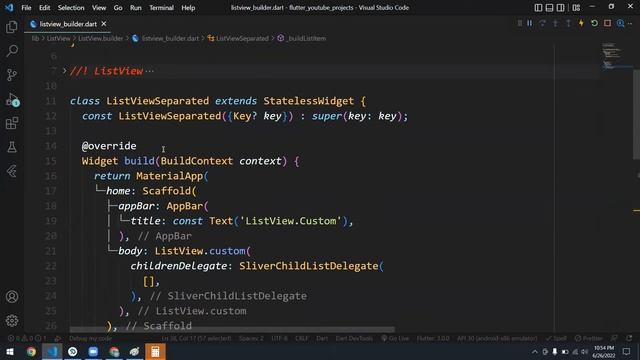This screenshot has height=360, width=640.
Task: Click the code minimap preview
Action: [616, 55]
